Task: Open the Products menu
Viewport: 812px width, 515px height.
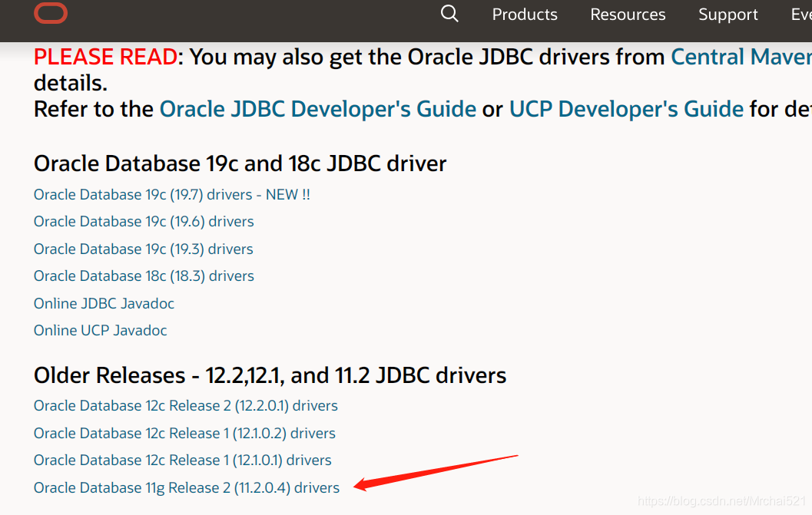Action: coord(525,15)
